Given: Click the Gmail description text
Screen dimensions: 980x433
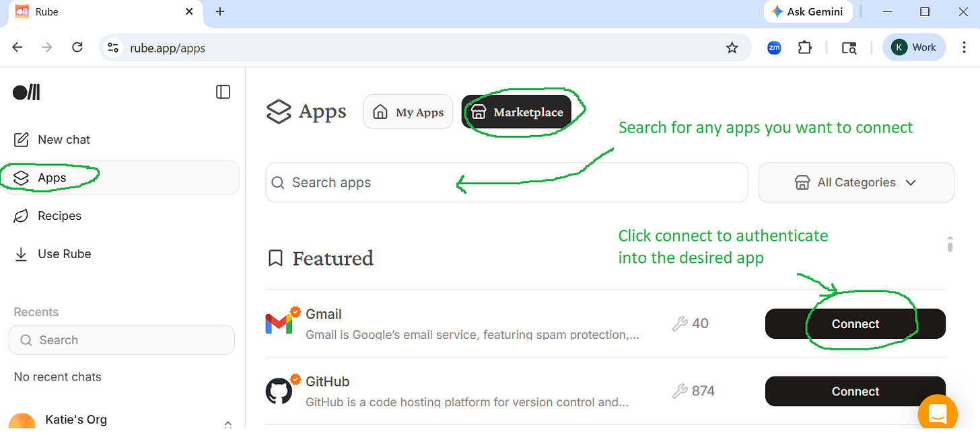Looking at the screenshot, I should click(x=473, y=334).
